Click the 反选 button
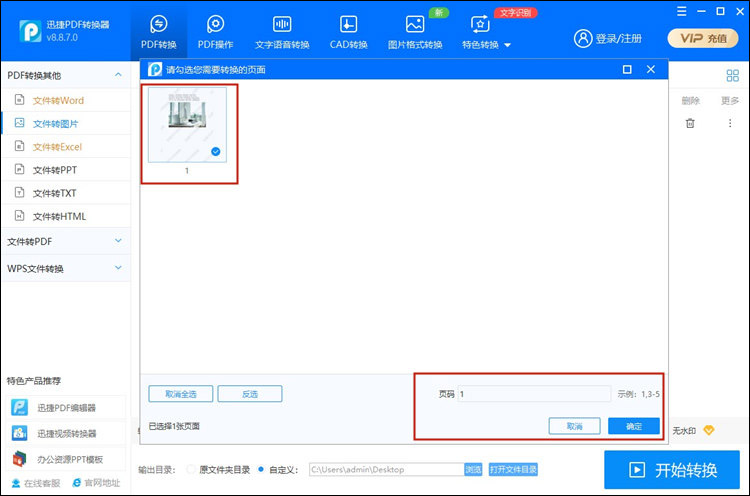 point(250,394)
